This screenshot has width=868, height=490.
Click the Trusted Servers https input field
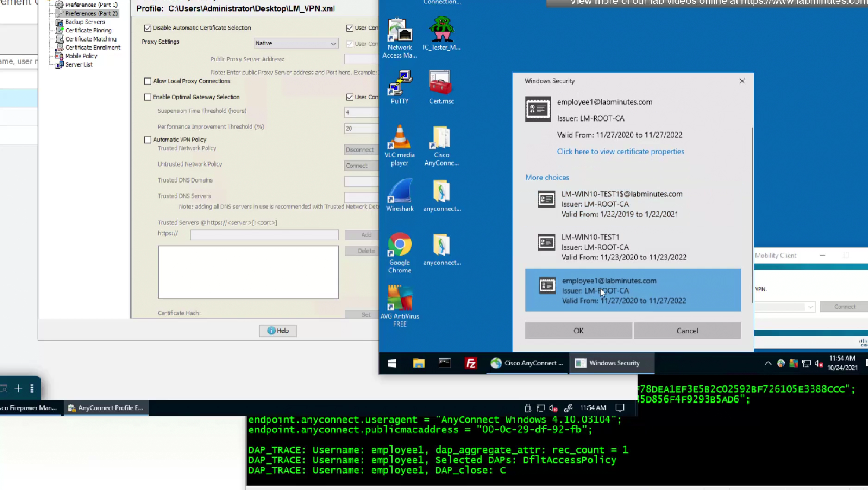click(264, 235)
